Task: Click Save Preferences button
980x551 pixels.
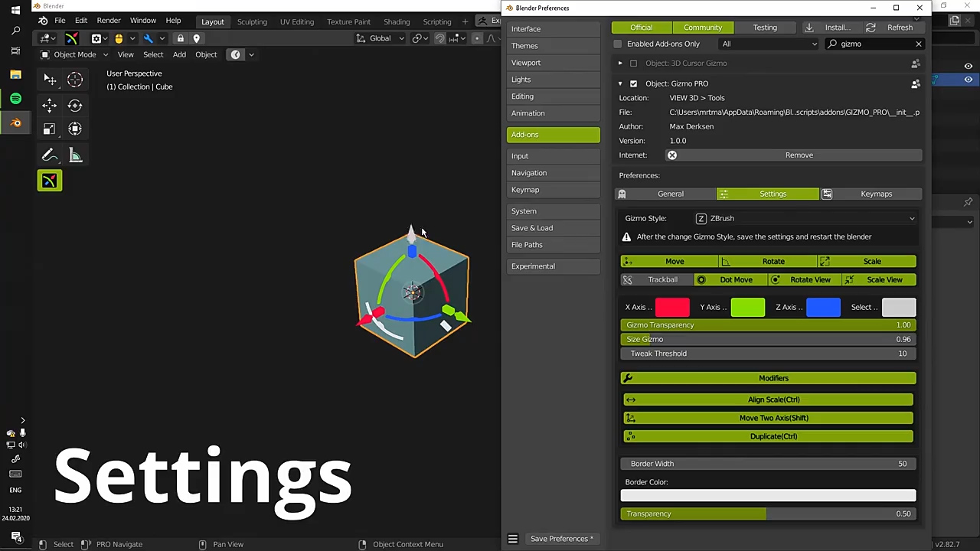Action: [562, 539]
